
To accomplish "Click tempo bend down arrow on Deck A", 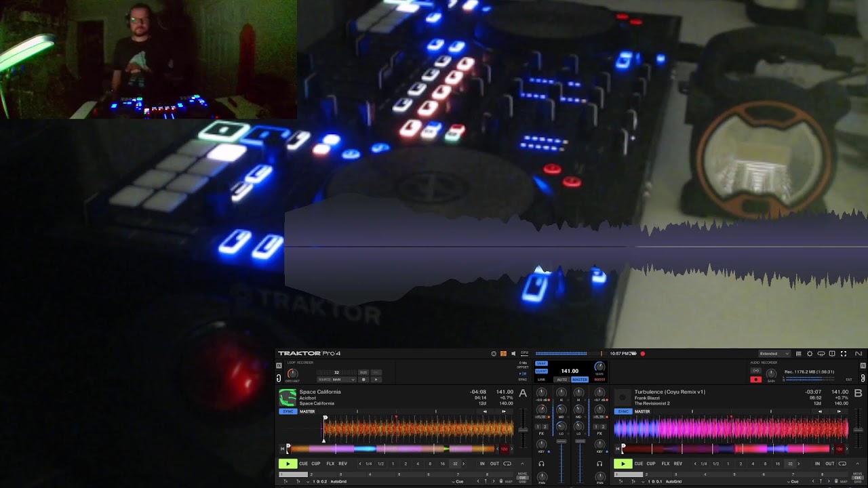I will click(485, 411).
